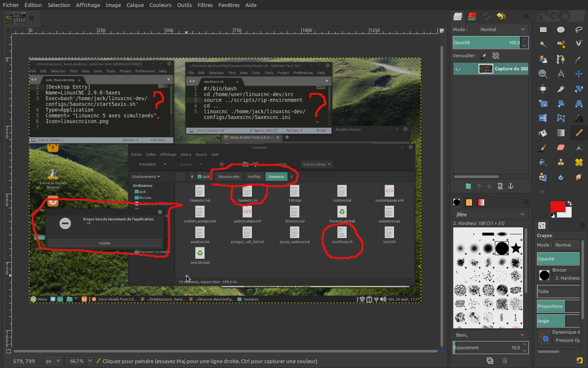Select the Scissors Select tool
Image resolution: width=588 pixels, height=368 pixels.
(579, 45)
